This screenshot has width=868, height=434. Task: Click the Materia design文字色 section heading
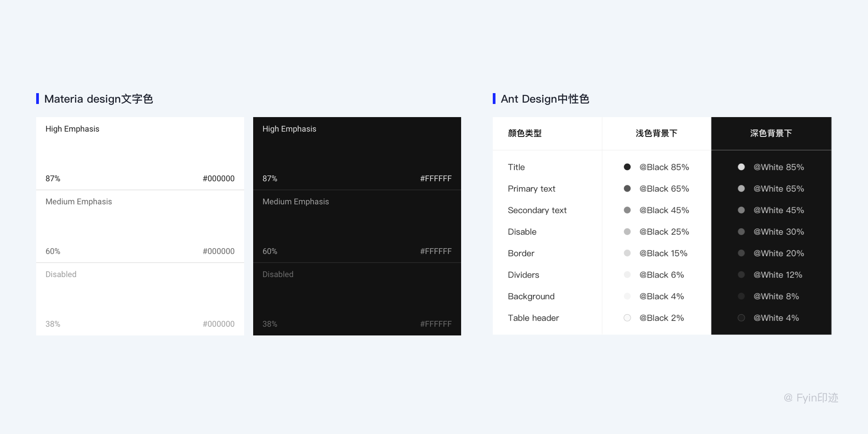coord(99,99)
